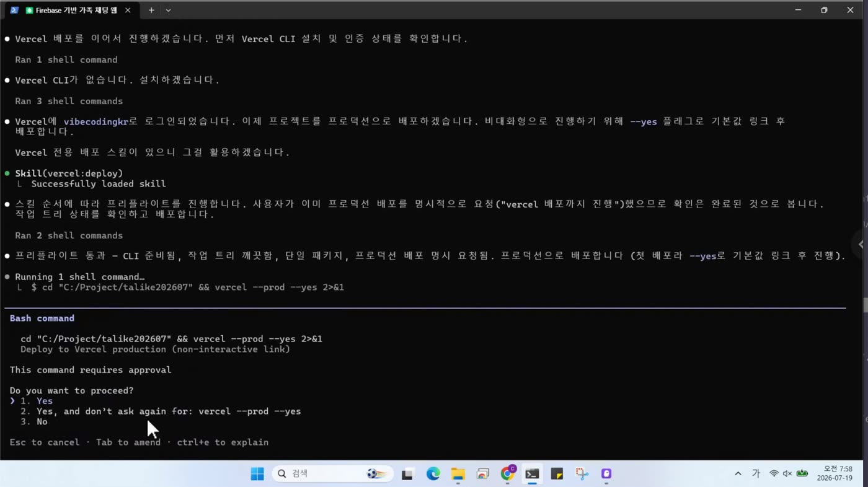This screenshot has width=868, height=487.
Task: Open the photo gallery app in taskbar
Action: [x=482, y=474]
